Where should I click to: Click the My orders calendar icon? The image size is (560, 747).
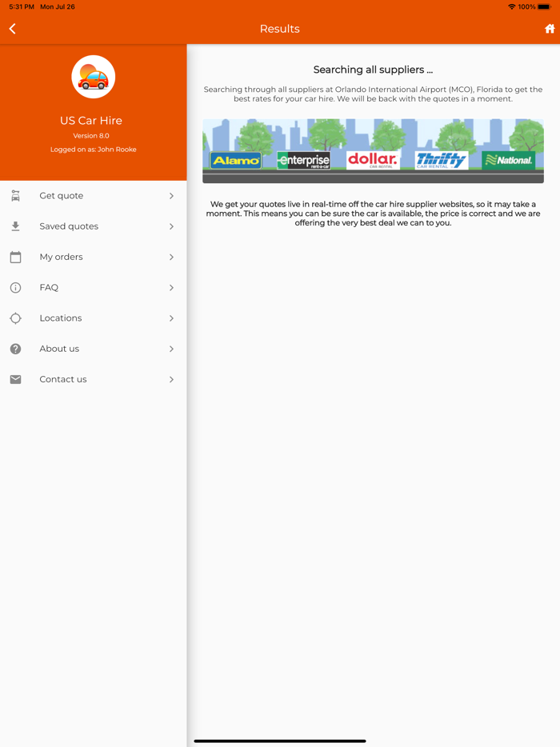pos(16,257)
